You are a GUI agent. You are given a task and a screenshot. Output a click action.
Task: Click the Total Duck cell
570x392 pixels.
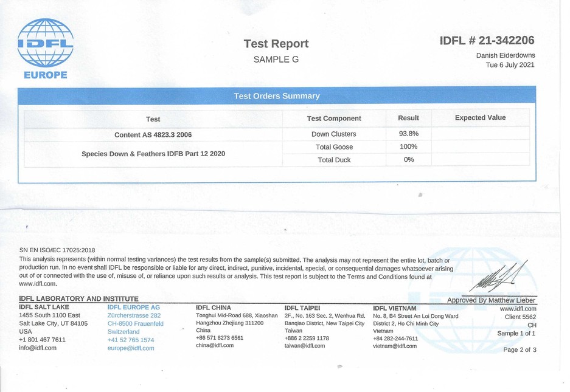334,160
